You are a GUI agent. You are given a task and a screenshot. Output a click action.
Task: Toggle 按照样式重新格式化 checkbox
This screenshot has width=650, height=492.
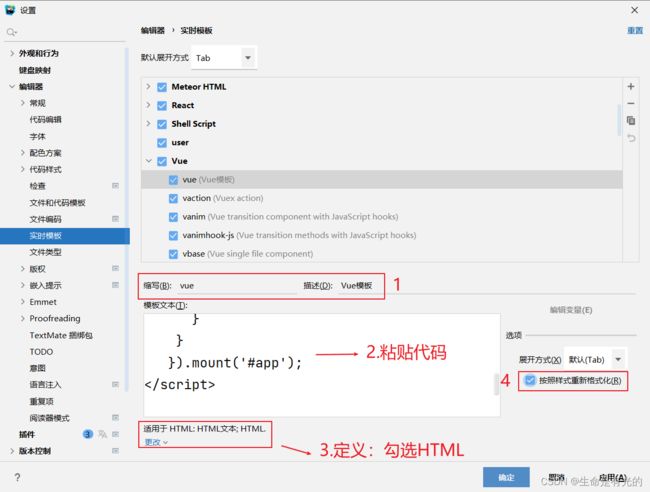[530, 380]
